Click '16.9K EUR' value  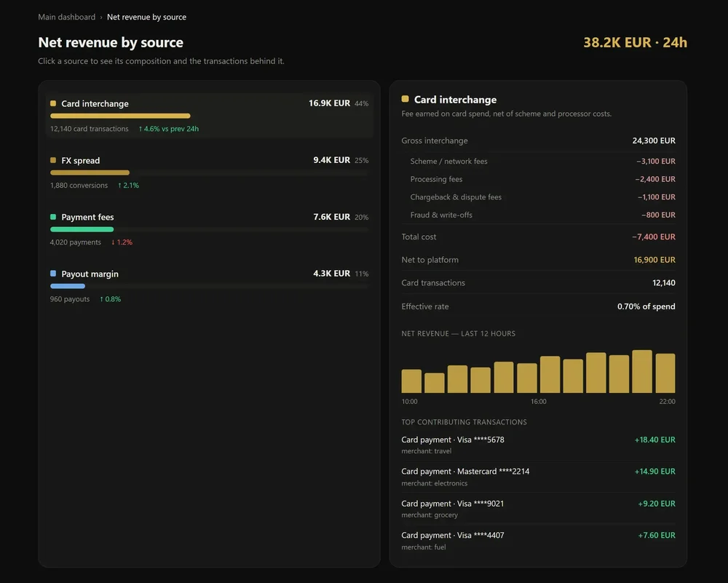coord(329,103)
